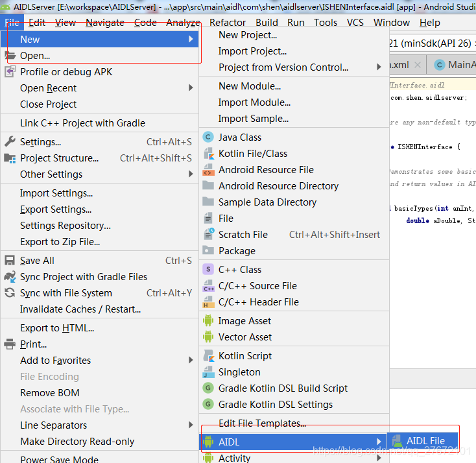Viewport: 476px width, 463px height.
Task: Click the Vector Asset android icon
Action: [208, 337]
